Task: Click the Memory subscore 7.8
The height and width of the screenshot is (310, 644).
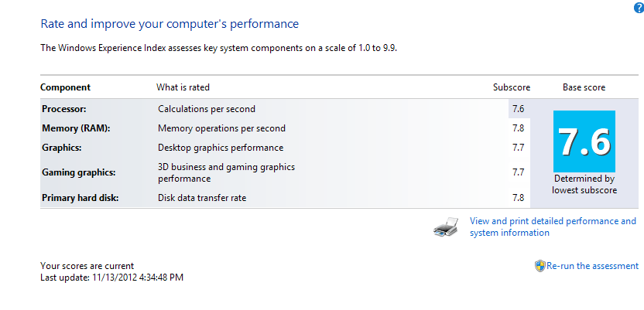Action: click(519, 128)
